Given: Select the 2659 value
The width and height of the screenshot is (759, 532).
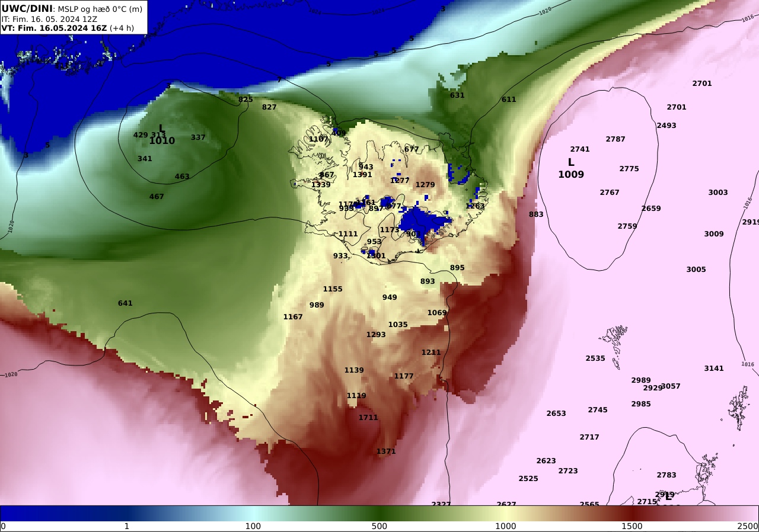Looking at the screenshot, I should tap(651, 209).
